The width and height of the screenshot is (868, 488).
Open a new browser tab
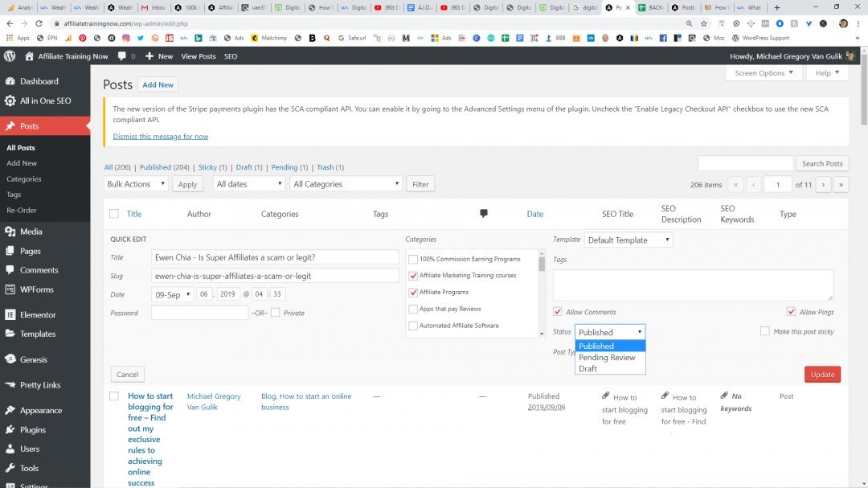coord(776,7)
